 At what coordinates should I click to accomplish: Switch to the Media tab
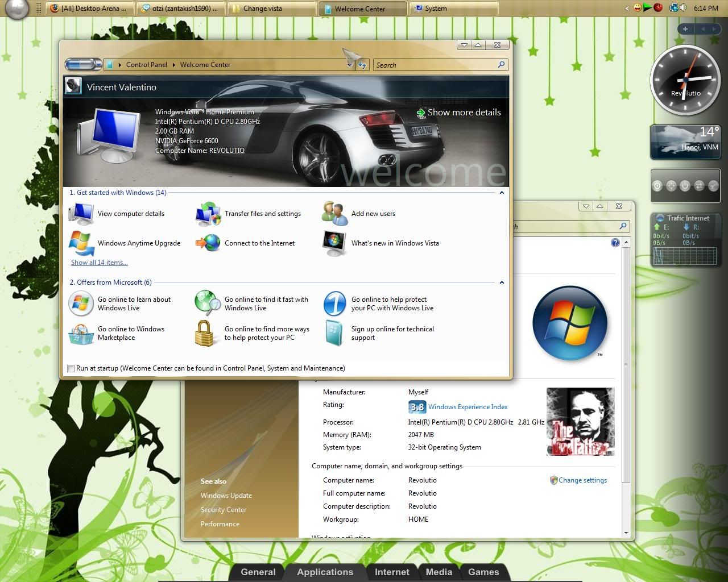click(x=439, y=572)
